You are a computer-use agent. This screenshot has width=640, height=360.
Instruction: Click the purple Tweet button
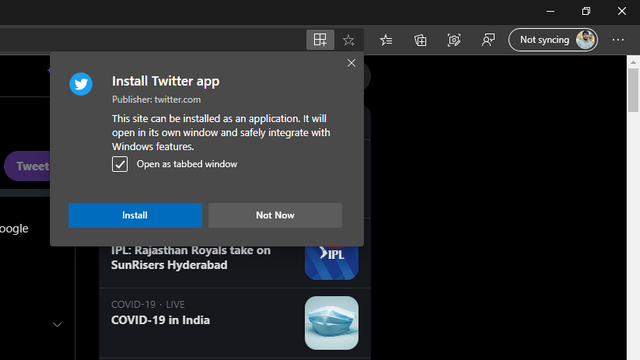(28, 166)
